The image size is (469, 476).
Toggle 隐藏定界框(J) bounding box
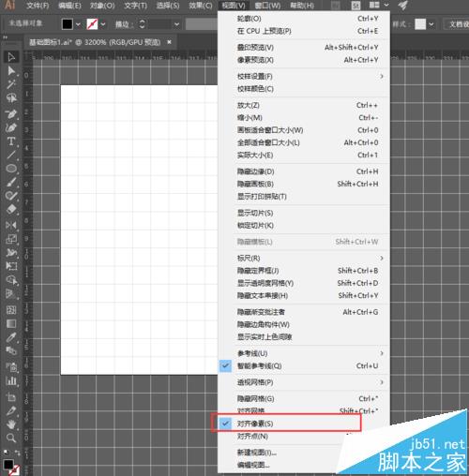click(x=304, y=271)
